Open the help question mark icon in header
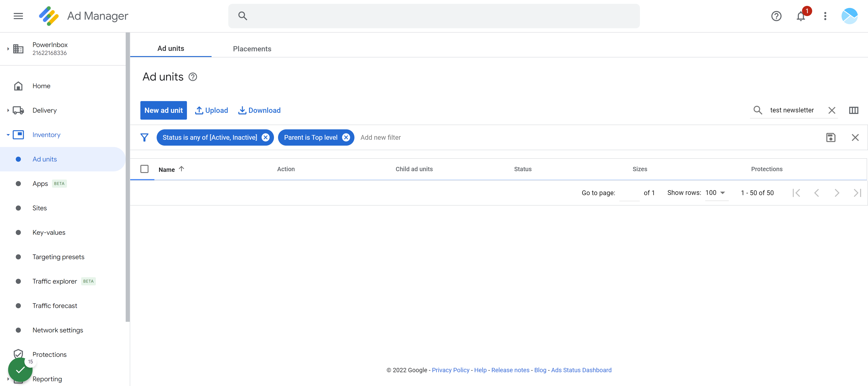The width and height of the screenshot is (868, 386). pos(776,16)
